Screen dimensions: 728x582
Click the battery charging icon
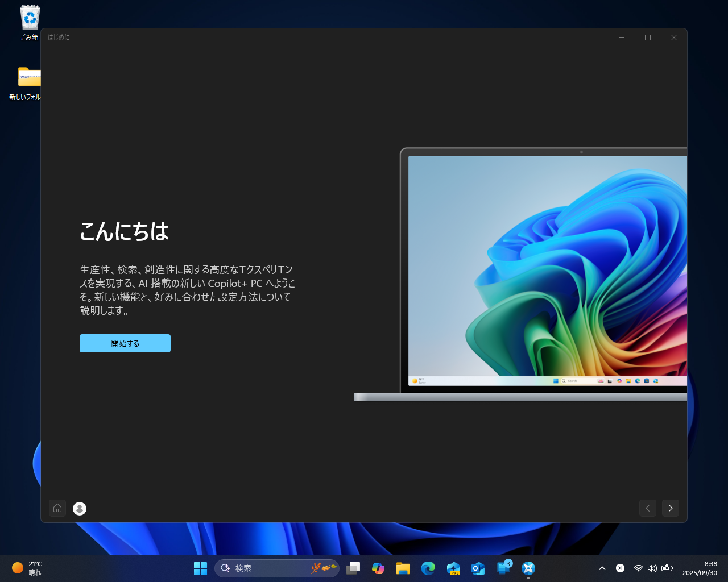click(x=667, y=568)
